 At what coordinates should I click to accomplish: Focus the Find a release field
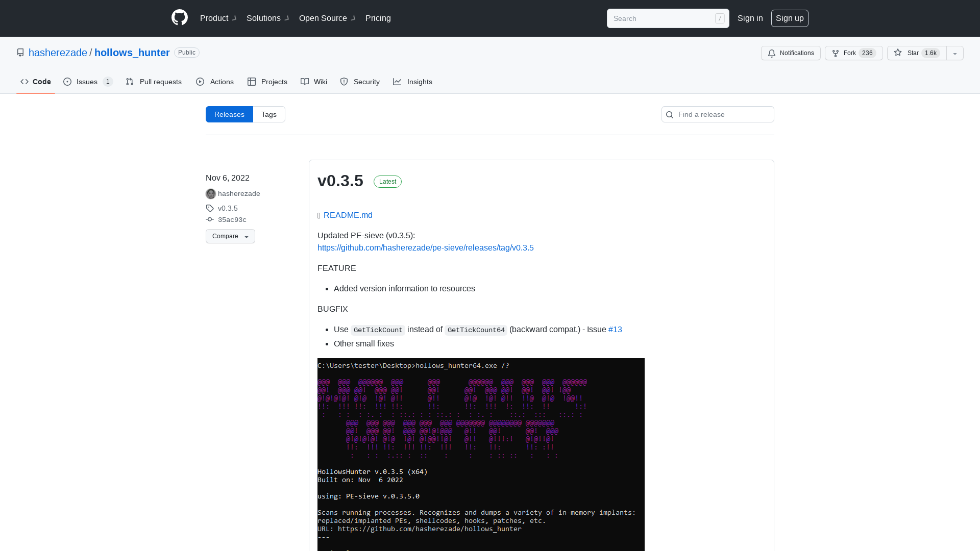click(718, 114)
